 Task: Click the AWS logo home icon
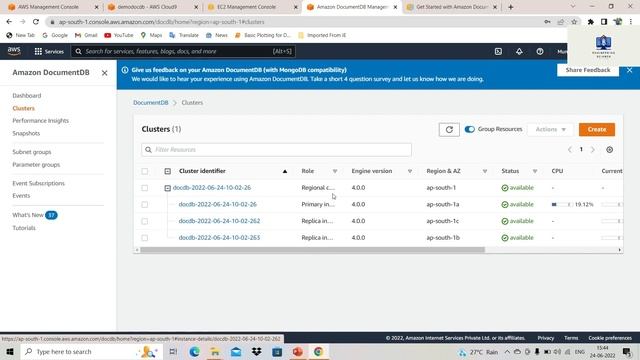[14, 51]
